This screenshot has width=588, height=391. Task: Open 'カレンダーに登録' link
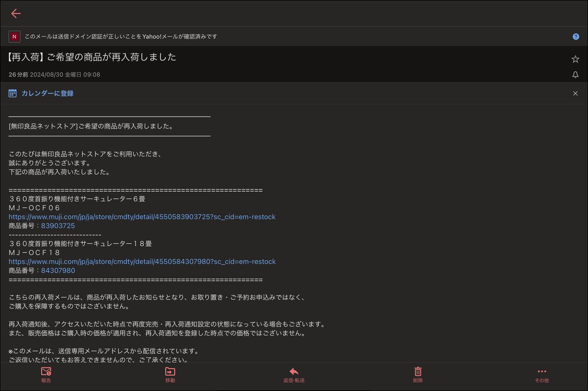[x=47, y=93]
